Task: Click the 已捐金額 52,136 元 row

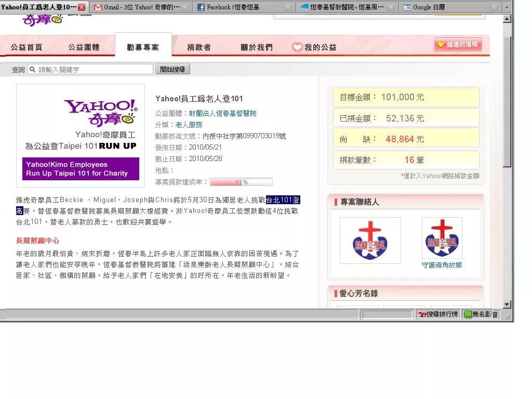Action: 406,118
